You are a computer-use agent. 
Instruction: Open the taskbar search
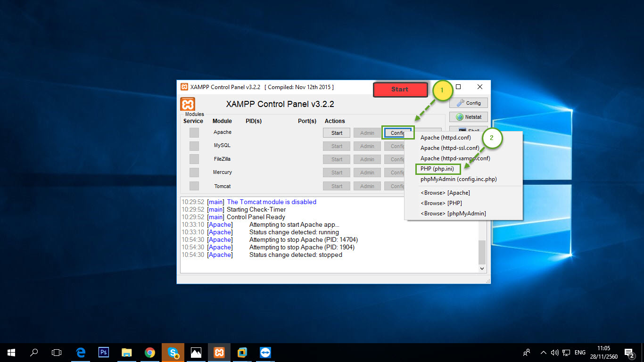coord(34,352)
